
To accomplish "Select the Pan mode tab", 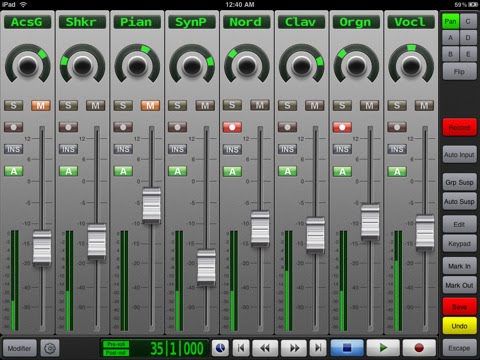I will [450, 22].
